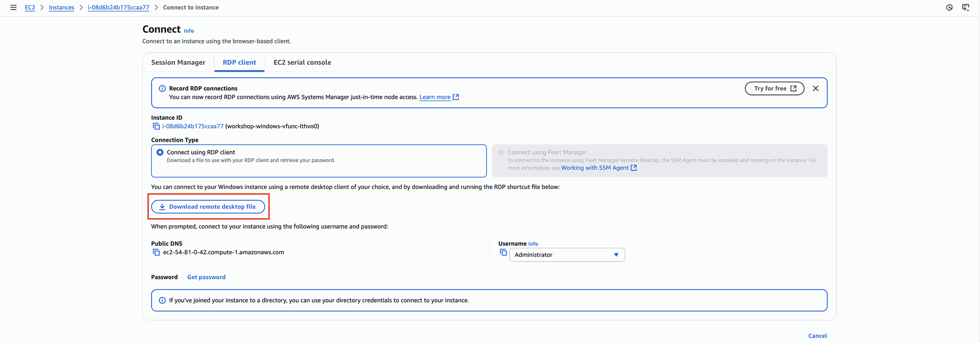Copy the Instance ID with the copy icon
The width and height of the screenshot is (980, 343).
tap(156, 127)
